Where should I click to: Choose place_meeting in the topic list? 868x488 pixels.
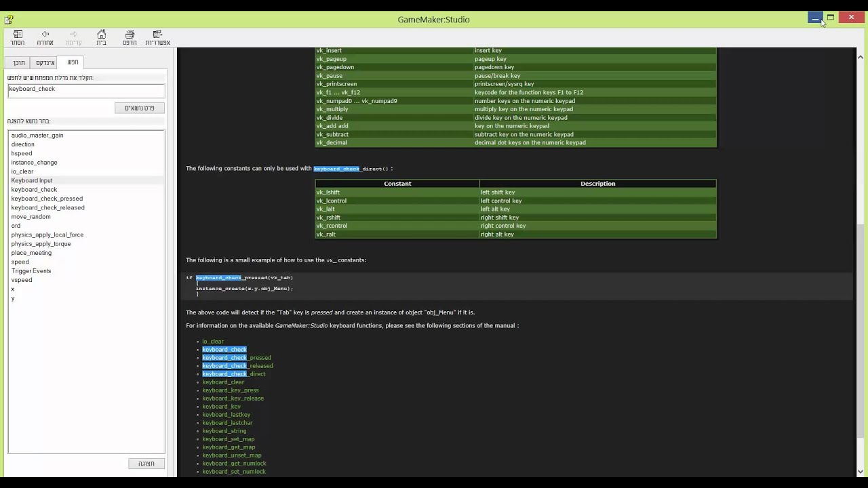point(31,253)
